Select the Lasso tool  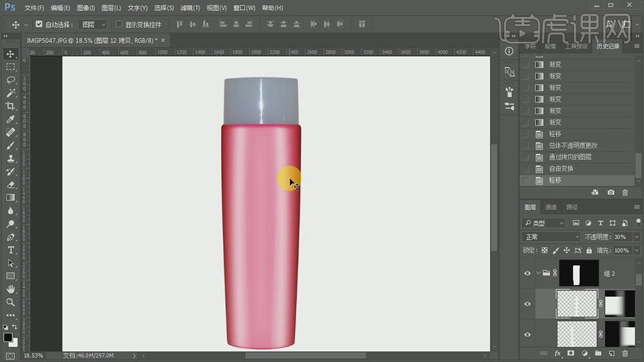pyautogui.click(x=10, y=80)
